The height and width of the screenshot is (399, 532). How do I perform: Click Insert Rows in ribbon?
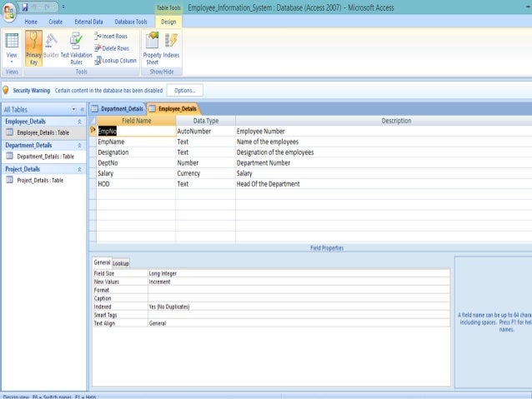(111, 36)
